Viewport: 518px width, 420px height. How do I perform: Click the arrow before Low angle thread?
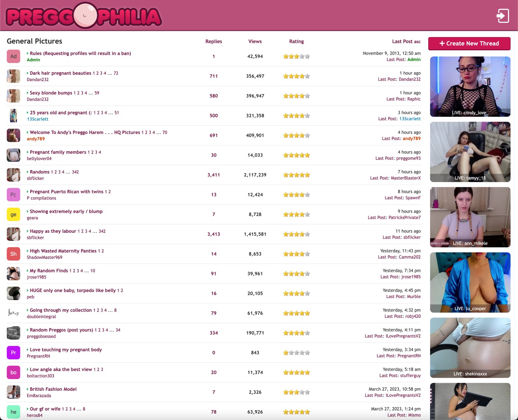coord(27,369)
